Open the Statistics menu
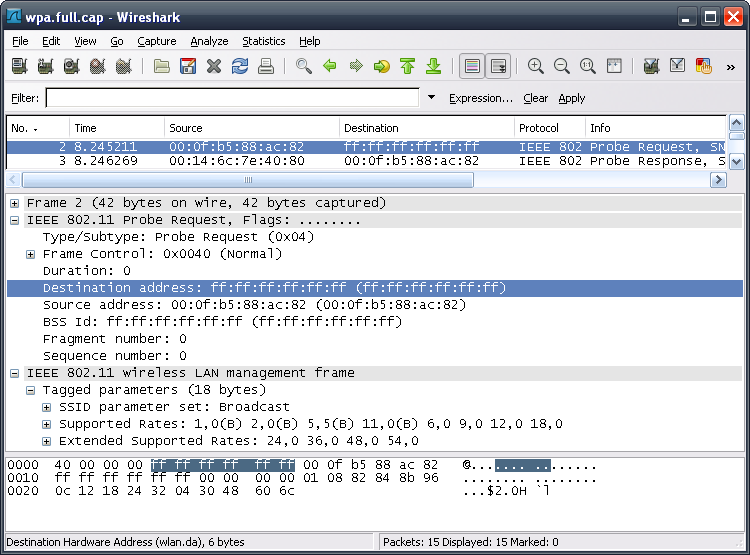 264,41
